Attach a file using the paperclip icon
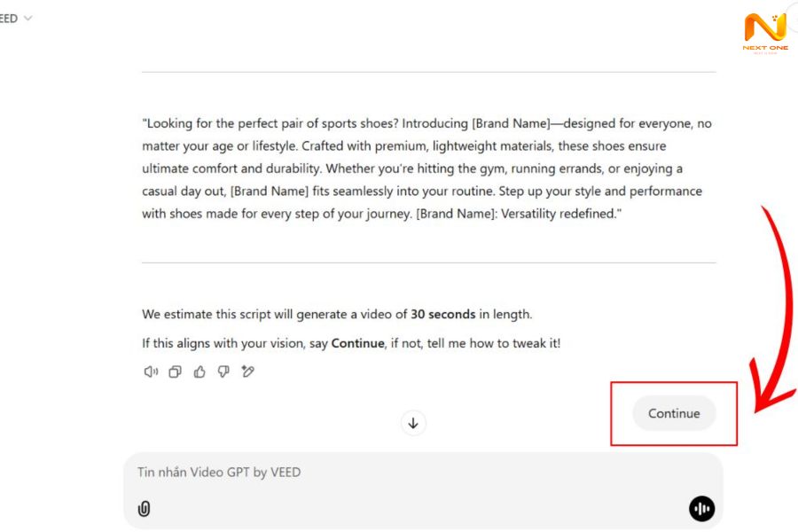 (x=144, y=509)
